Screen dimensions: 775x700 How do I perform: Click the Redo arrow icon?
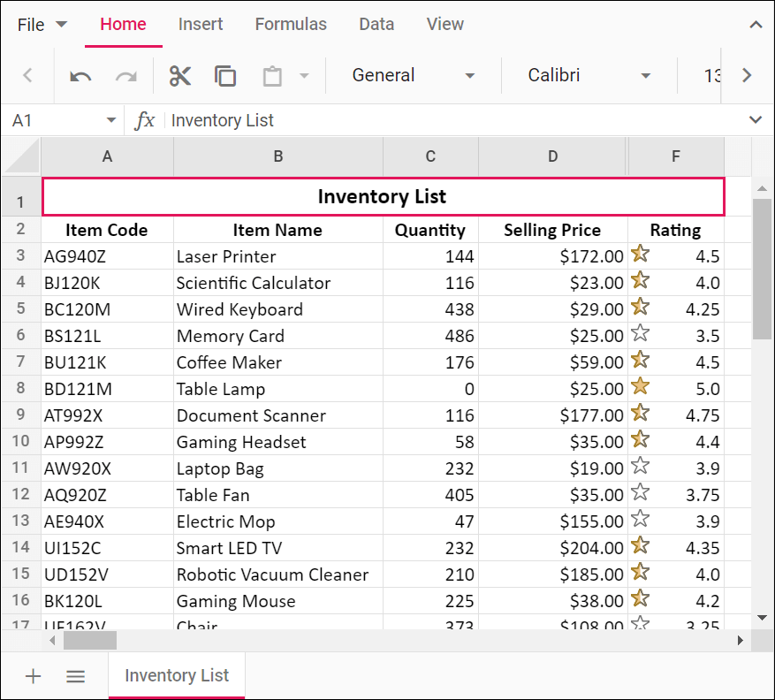coord(126,76)
